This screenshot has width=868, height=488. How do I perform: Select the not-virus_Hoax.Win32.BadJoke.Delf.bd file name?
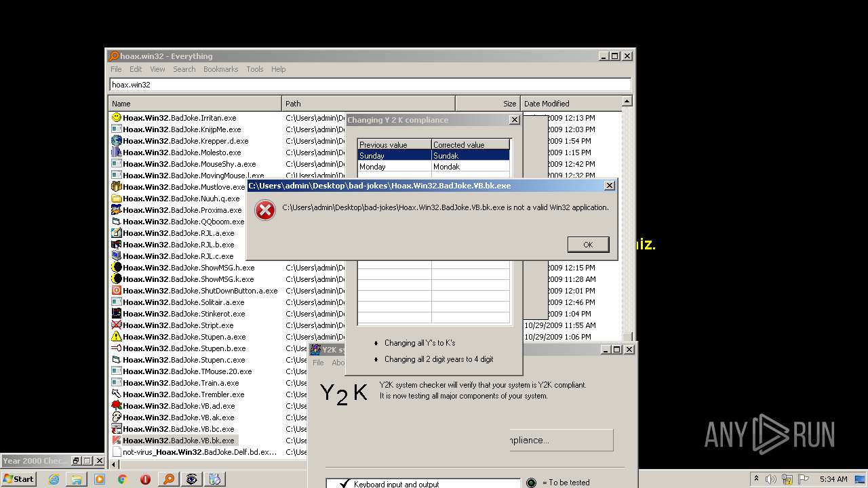(x=199, y=452)
